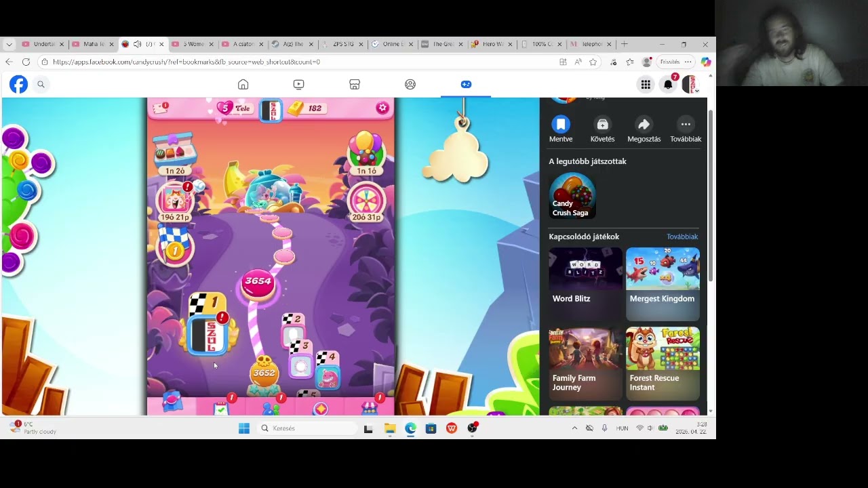Open Candy Crush settings gear
The image size is (868, 488).
[382, 108]
